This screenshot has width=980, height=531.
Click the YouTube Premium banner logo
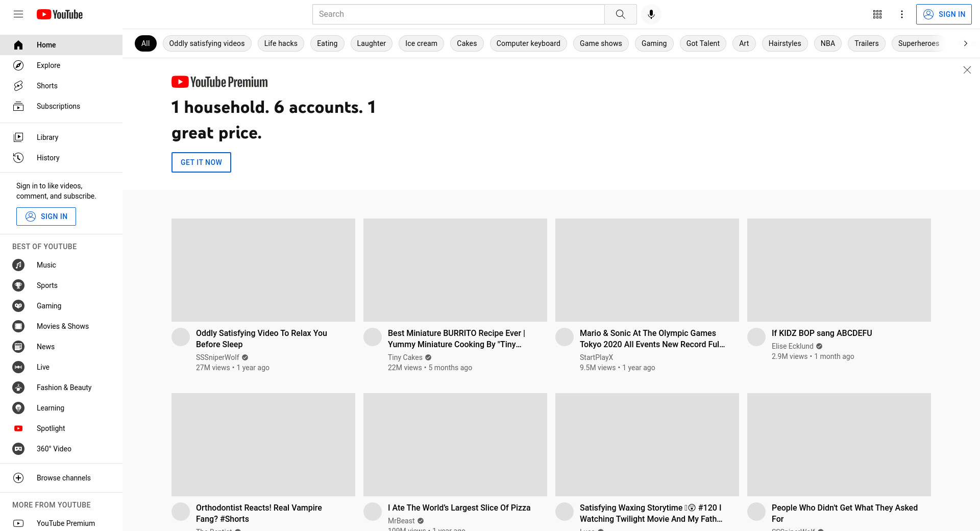[x=219, y=82]
